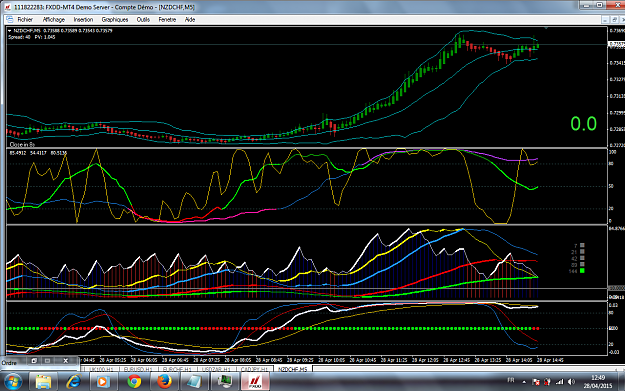The image size is (625, 391).
Task: Open Windows Explorer from the taskbar
Action: click(43, 382)
